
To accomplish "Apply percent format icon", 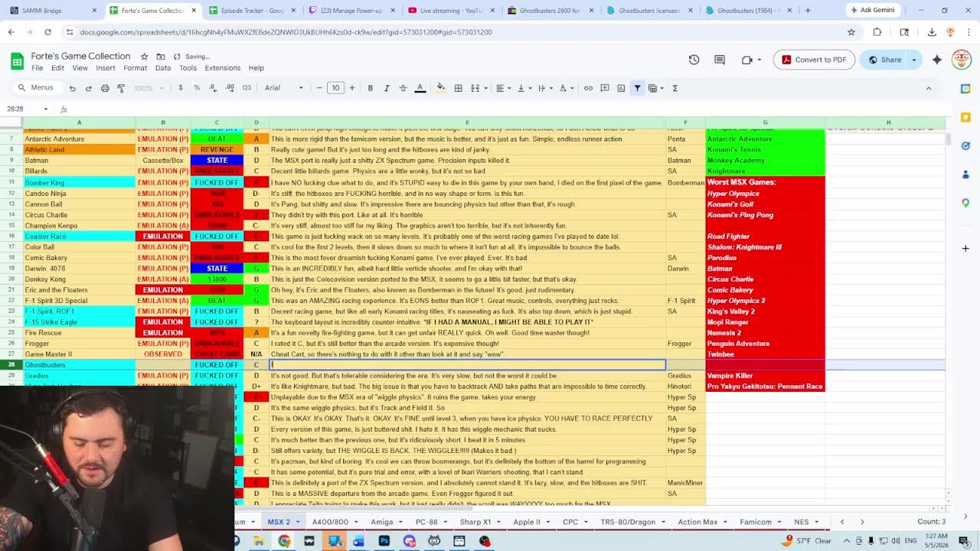I will pos(197,88).
